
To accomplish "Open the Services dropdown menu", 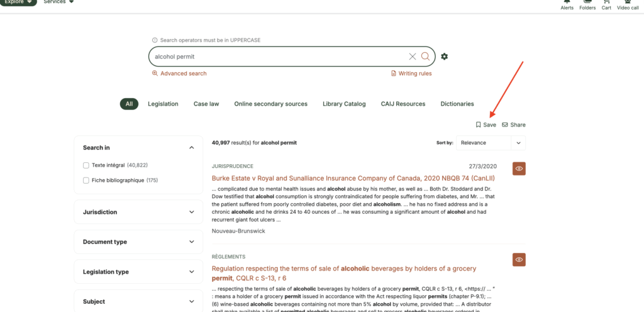I will 58,2.
